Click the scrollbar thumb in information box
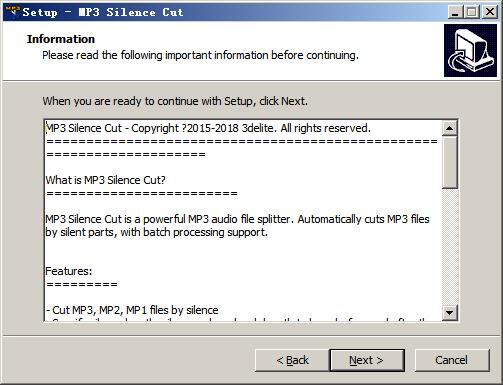 (x=449, y=162)
